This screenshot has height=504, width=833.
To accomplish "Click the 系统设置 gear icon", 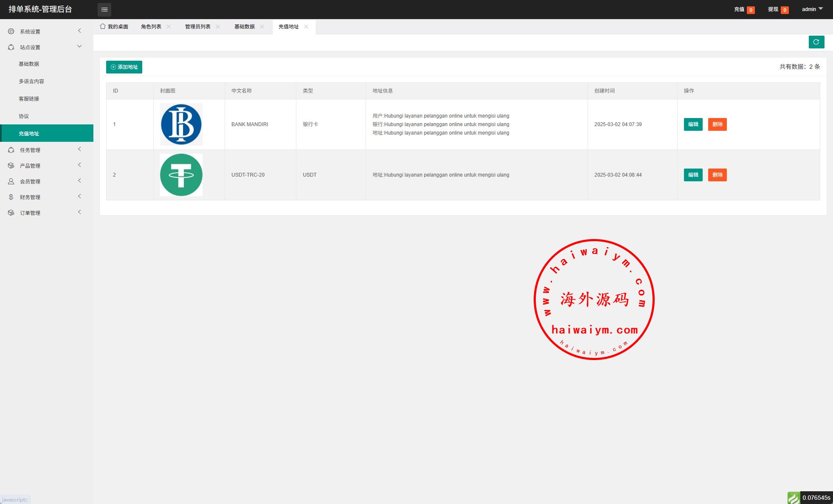I will click(11, 31).
